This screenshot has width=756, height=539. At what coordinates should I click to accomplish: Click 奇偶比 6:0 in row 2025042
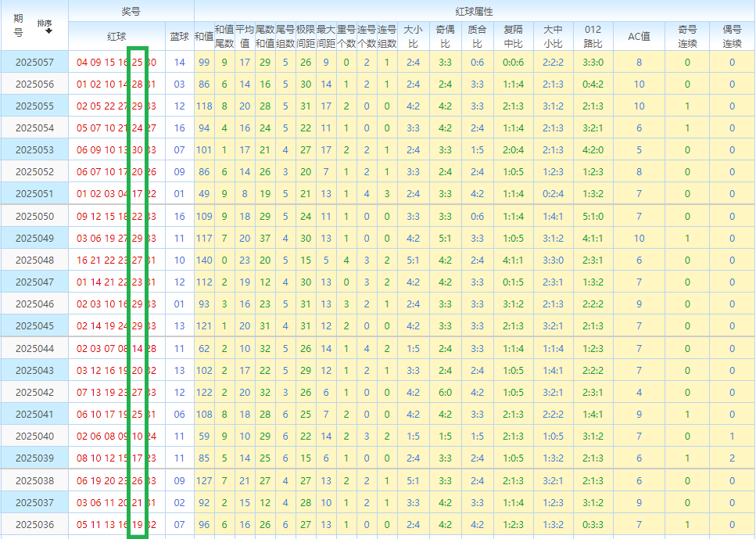coord(445,392)
